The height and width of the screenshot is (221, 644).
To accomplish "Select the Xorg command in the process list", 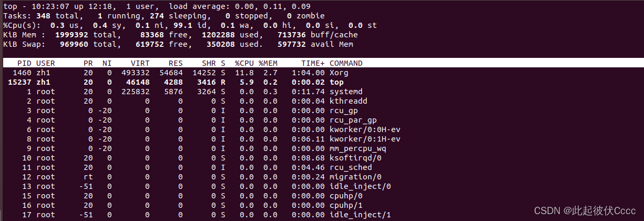I will [x=339, y=73].
